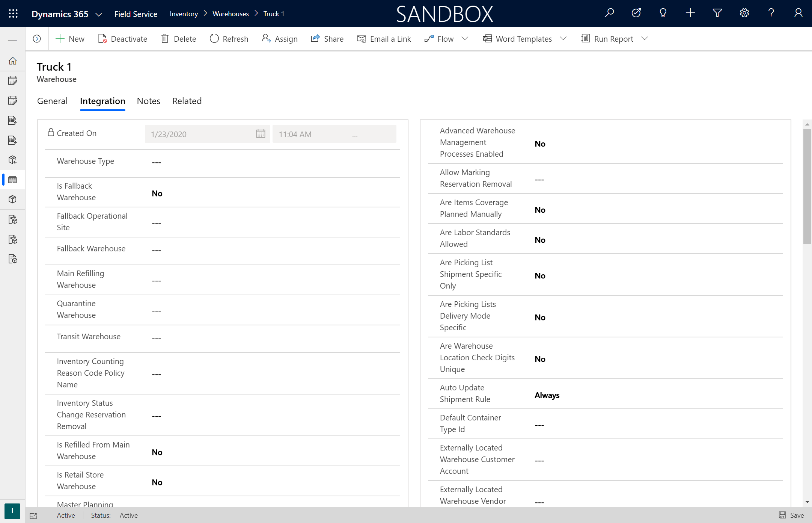
Task: Click the Deactivate icon
Action: tap(102, 38)
